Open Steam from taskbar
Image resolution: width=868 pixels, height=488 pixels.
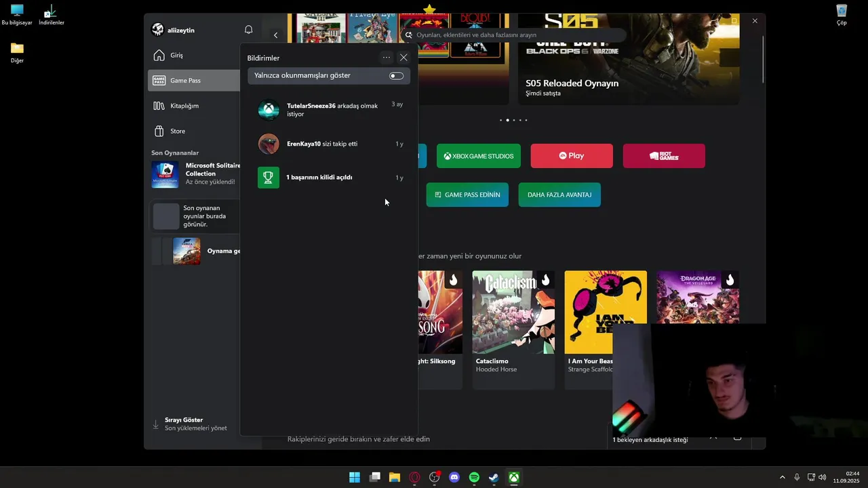494,477
